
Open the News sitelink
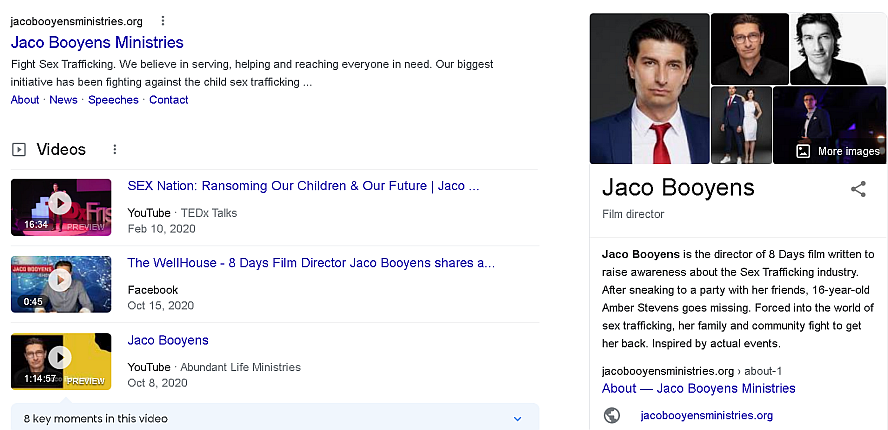(63, 100)
